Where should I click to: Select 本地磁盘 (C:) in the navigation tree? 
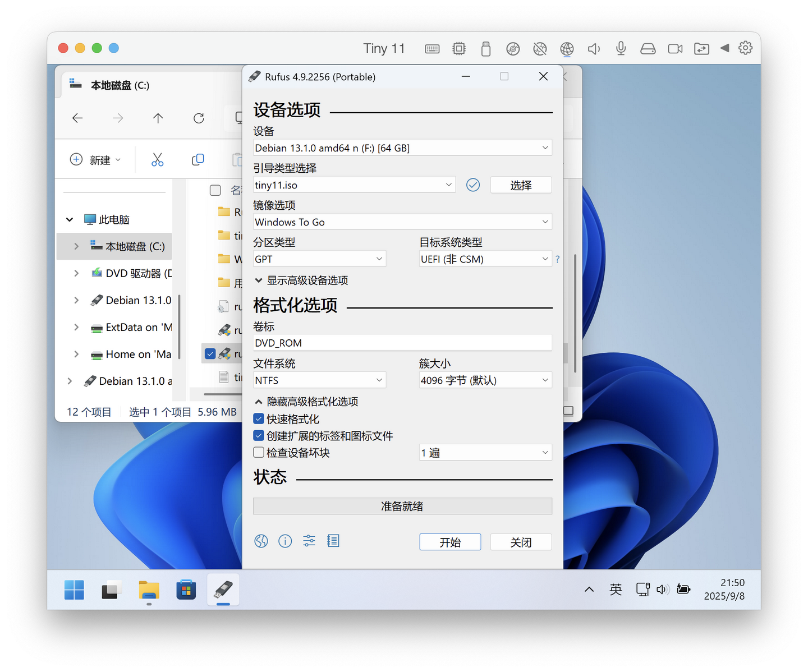[x=115, y=247]
